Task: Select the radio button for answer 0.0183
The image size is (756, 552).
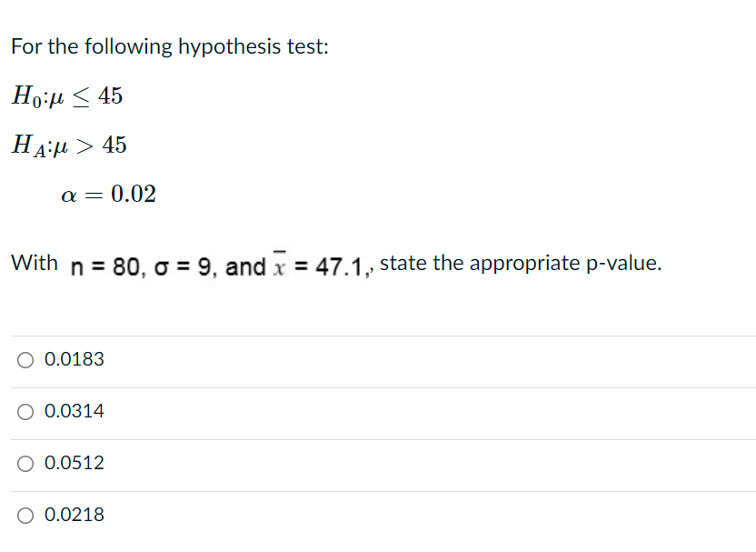Action: (24, 360)
